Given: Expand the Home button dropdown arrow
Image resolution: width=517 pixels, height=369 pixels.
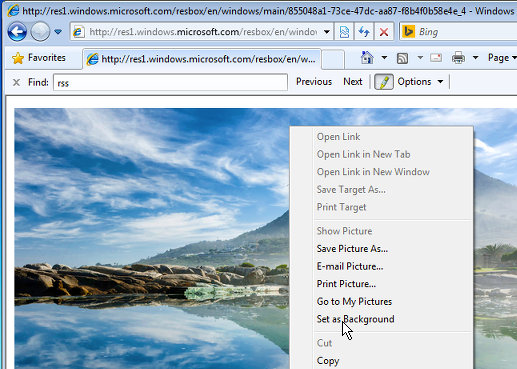Looking at the screenshot, I should point(384,58).
